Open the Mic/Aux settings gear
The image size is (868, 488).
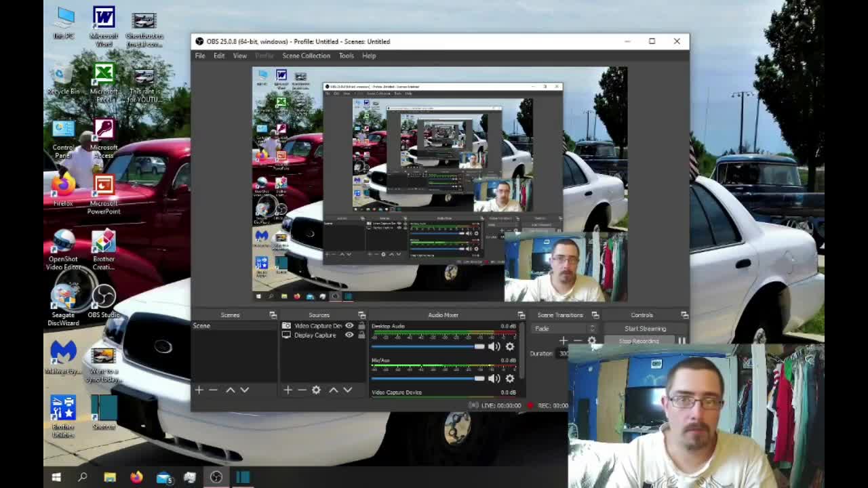pos(510,378)
